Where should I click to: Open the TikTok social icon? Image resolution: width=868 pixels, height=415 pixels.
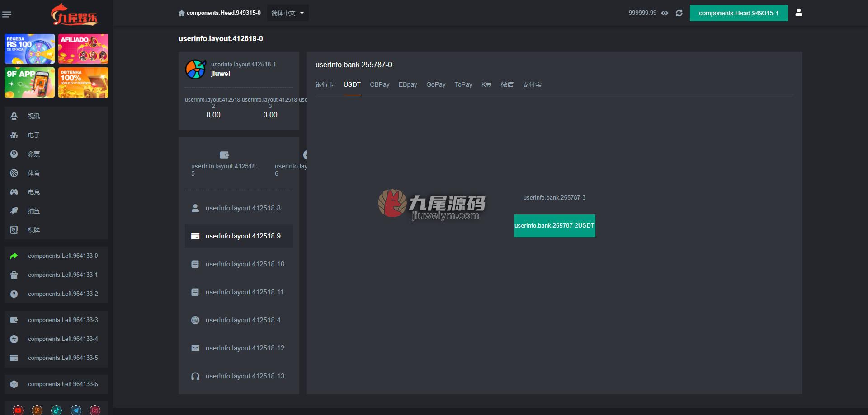[57, 410]
